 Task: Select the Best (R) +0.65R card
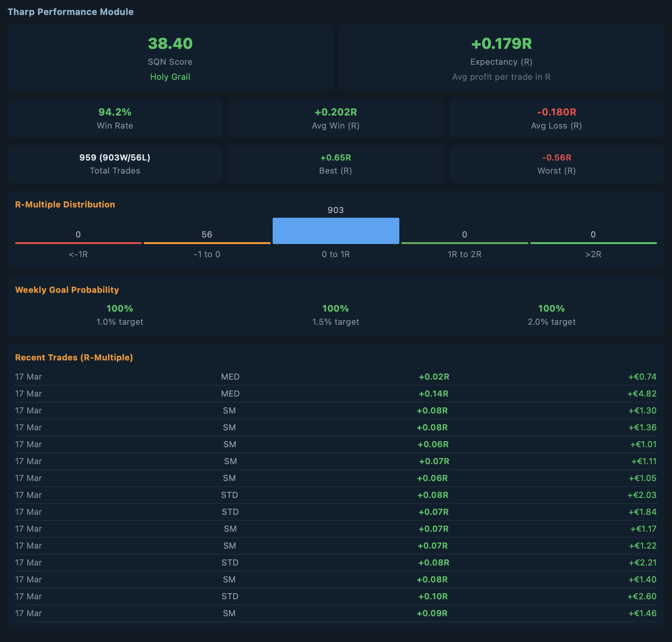pos(335,164)
